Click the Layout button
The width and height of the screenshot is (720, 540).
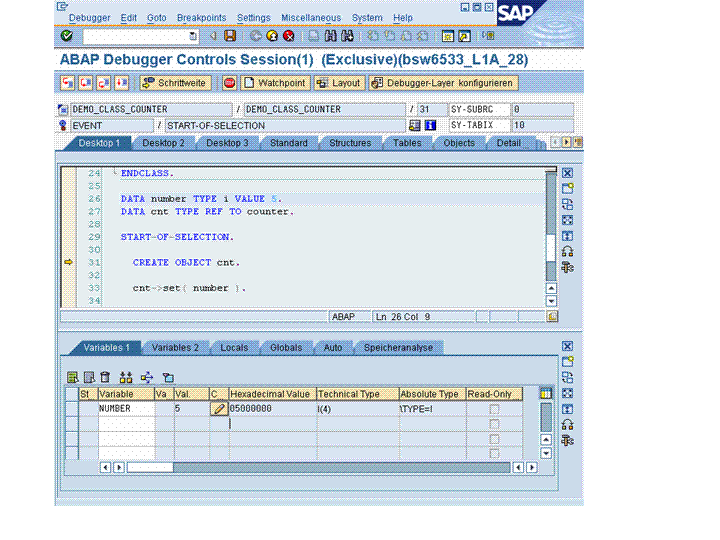pos(339,83)
